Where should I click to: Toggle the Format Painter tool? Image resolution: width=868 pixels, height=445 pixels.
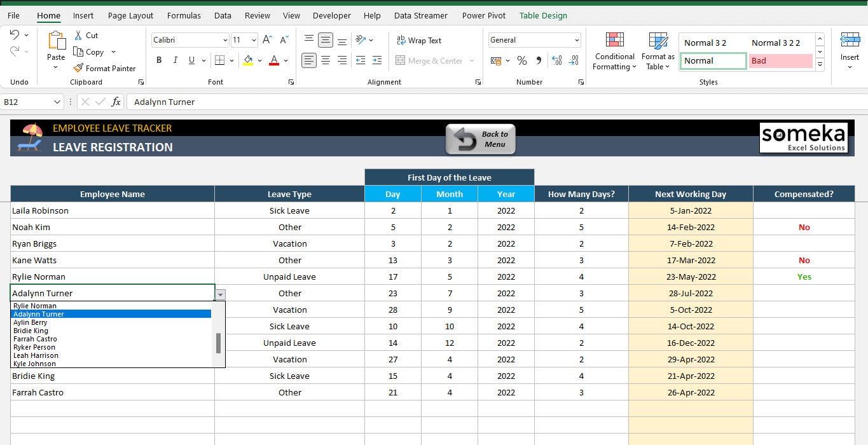105,68
